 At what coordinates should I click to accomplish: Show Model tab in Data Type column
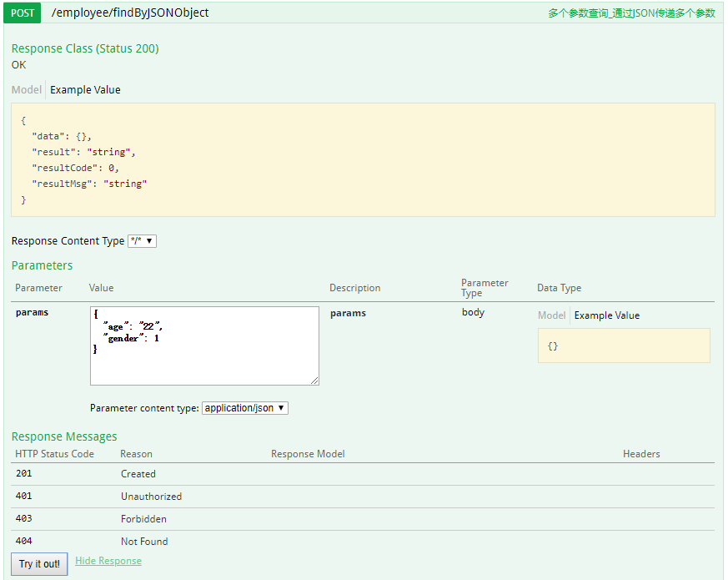click(551, 315)
